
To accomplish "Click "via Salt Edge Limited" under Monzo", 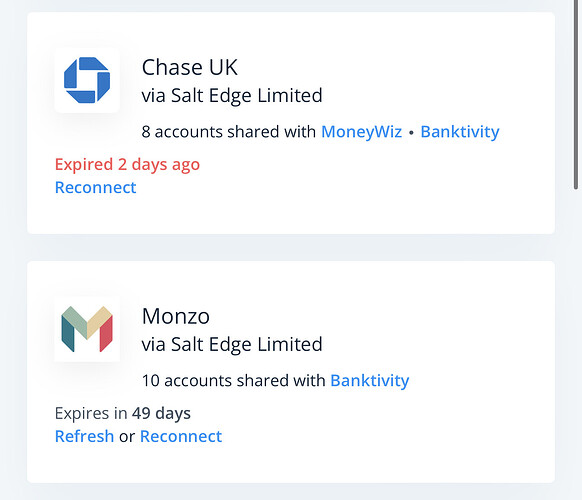I will click(x=232, y=344).
